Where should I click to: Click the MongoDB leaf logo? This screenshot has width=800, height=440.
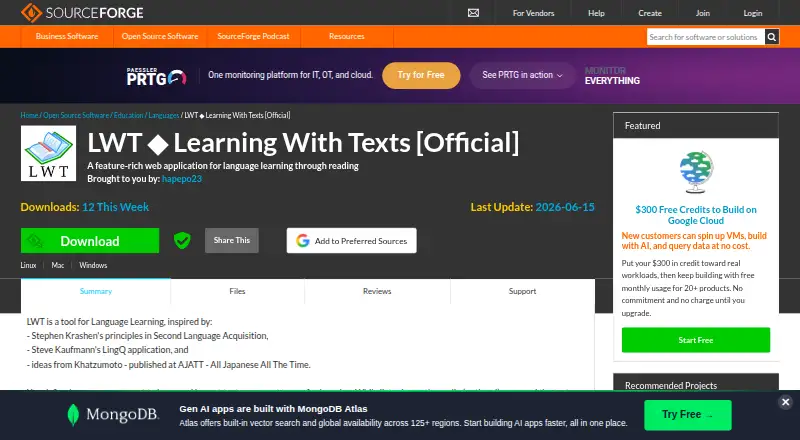(73, 414)
